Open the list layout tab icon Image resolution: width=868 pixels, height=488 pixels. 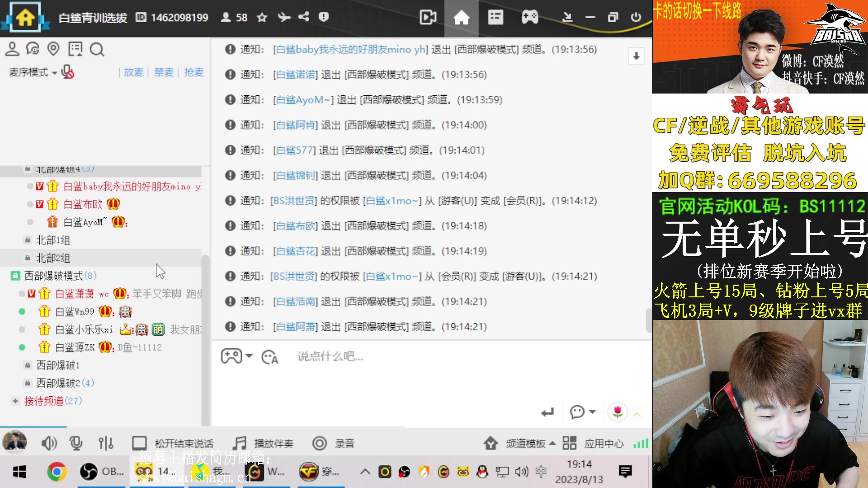click(x=495, y=17)
